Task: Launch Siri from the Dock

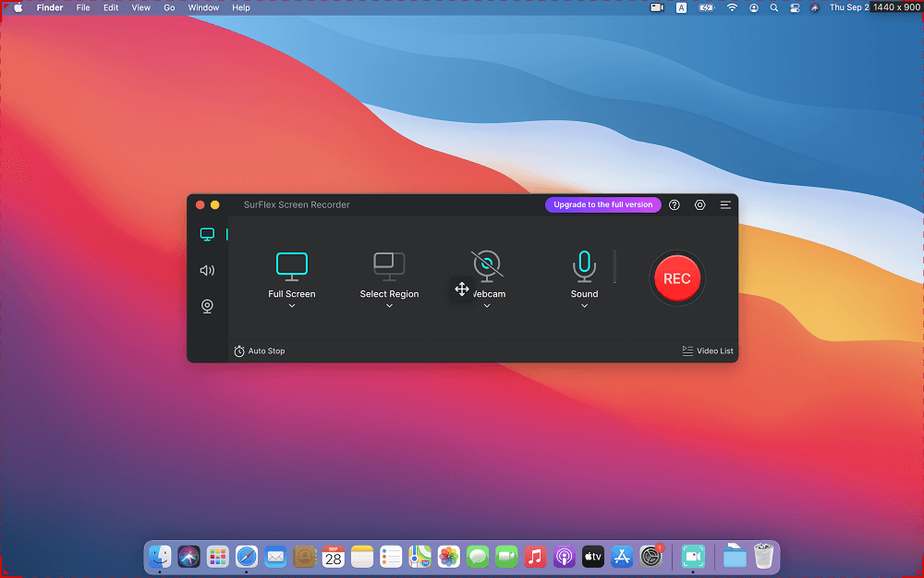Action: click(x=188, y=556)
